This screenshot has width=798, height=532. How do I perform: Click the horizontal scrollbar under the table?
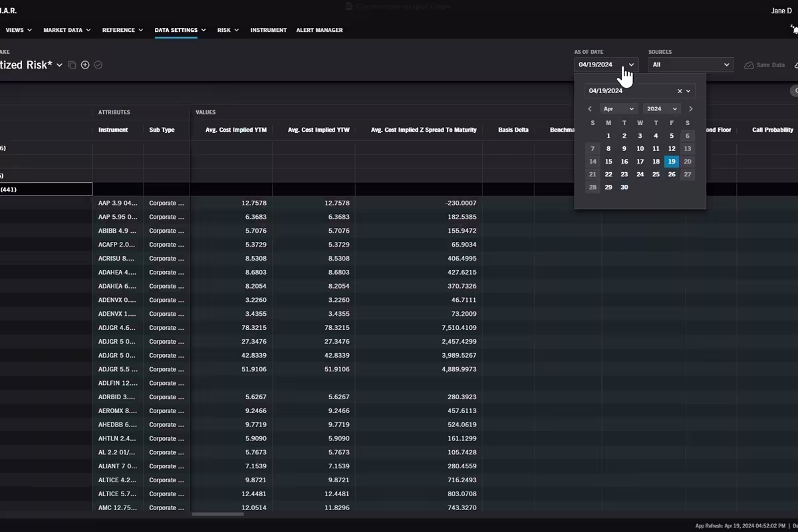pyautogui.click(x=217, y=514)
